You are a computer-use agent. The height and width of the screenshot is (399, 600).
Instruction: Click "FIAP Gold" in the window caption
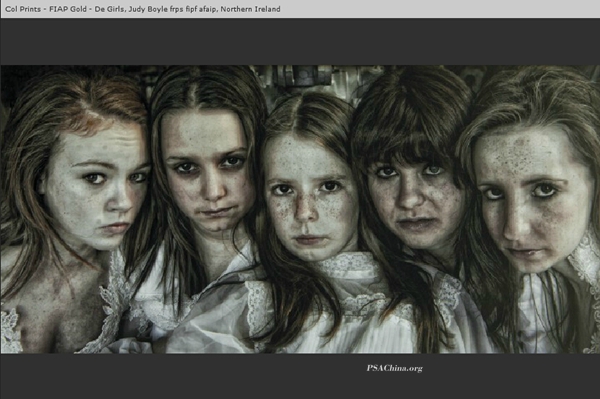[68, 9]
